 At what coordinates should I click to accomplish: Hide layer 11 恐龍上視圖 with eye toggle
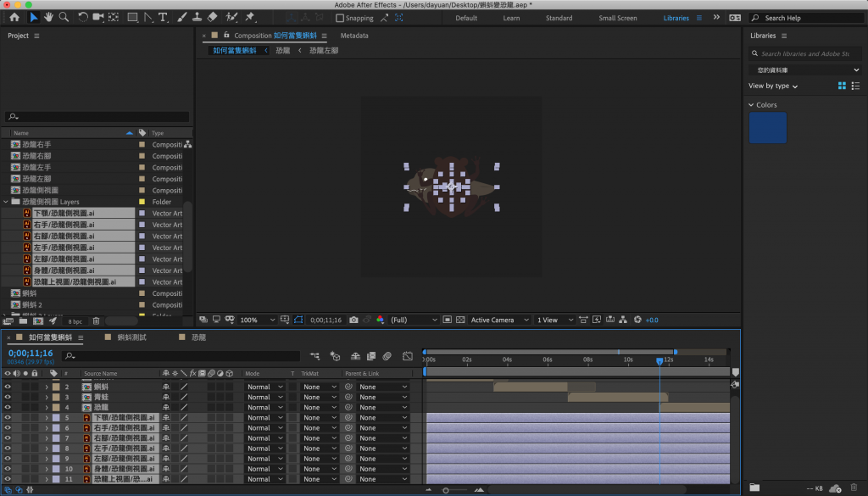(8, 479)
